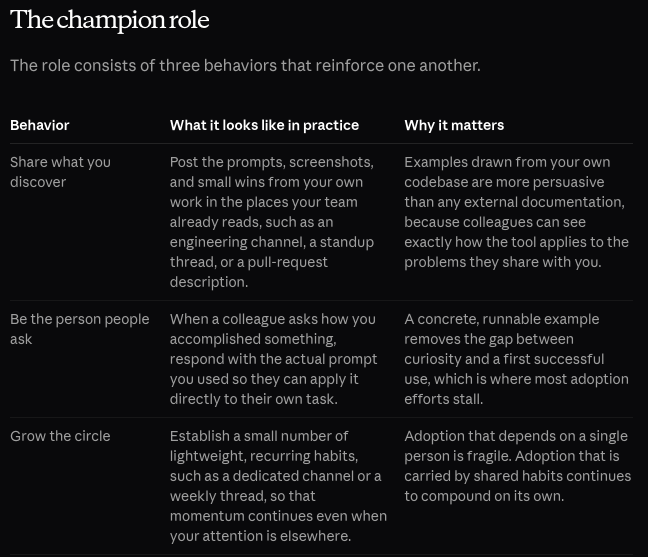Select the intro sentence about three behaviors

coord(245,66)
